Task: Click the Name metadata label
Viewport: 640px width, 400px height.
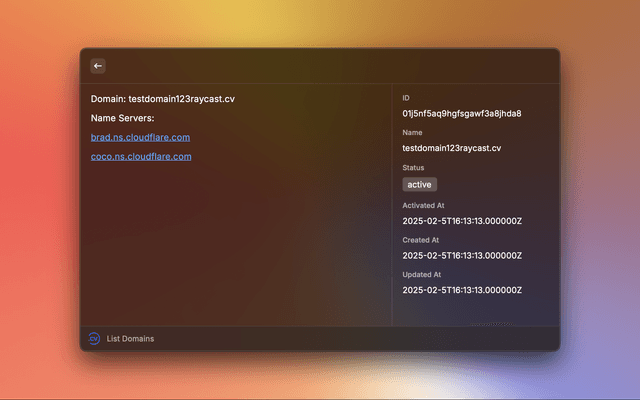Action: click(412, 133)
